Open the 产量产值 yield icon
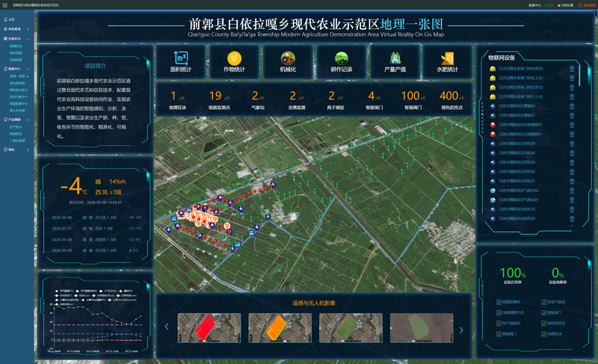The height and width of the screenshot is (364, 598). point(395,58)
